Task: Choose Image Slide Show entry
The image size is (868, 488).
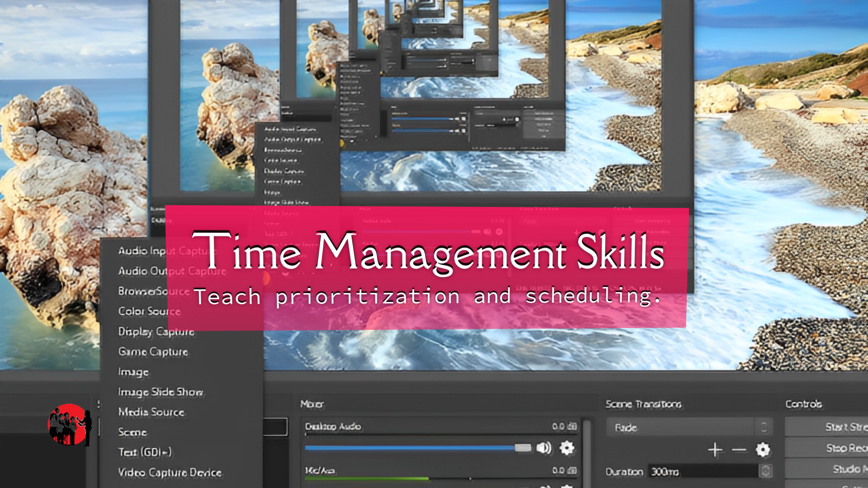Action: (x=160, y=392)
